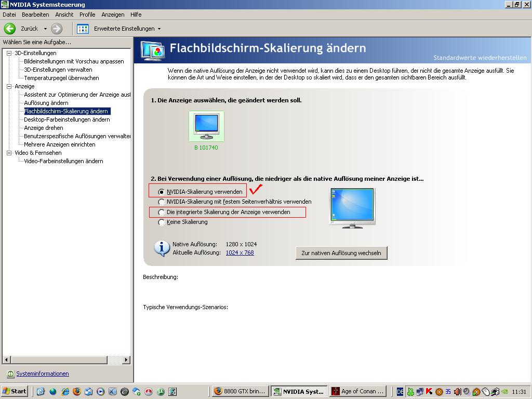Click the Erweiterte Einstellungen view grid icon
532x399 pixels.
pyautogui.click(x=83, y=29)
